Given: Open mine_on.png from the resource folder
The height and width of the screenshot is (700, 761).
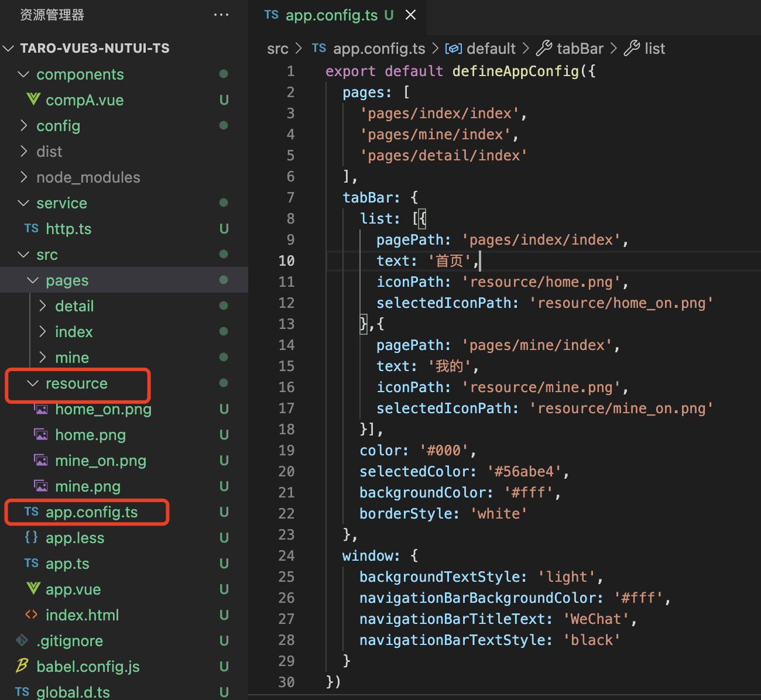Looking at the screenshot, I should point(100,461).
